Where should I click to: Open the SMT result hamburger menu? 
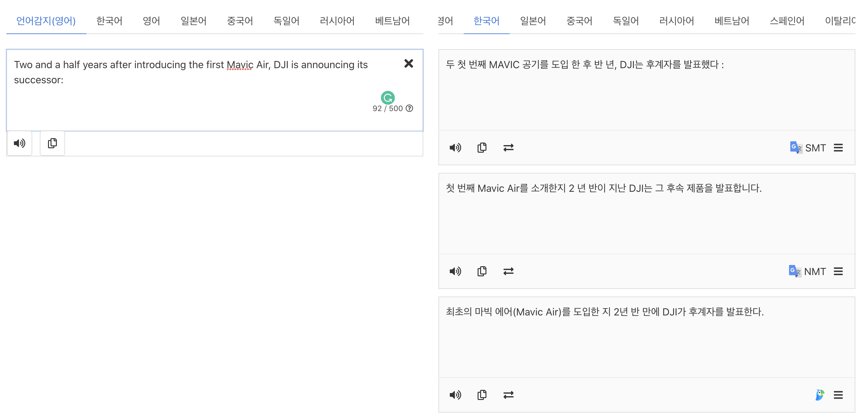pyautogui.click(x=838, y=147)
